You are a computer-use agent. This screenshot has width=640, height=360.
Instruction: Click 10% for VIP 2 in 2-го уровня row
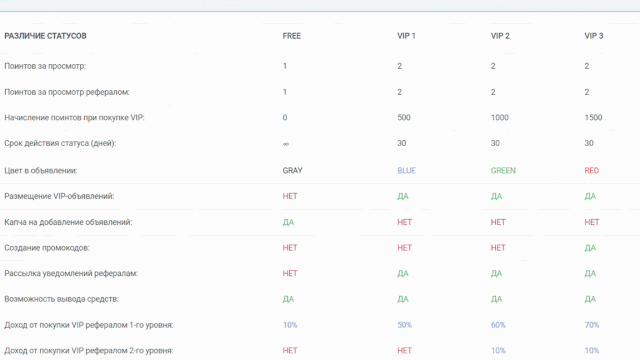coord(498,351)
